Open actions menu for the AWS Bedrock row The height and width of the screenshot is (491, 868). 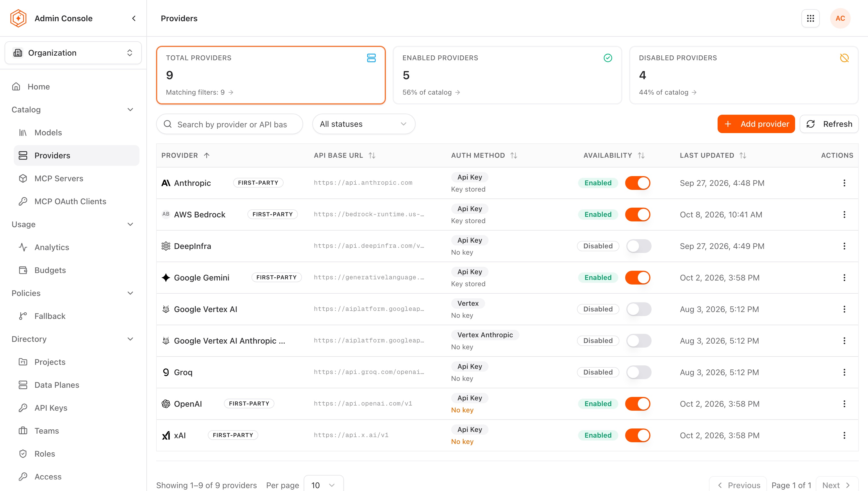point(844,215)
